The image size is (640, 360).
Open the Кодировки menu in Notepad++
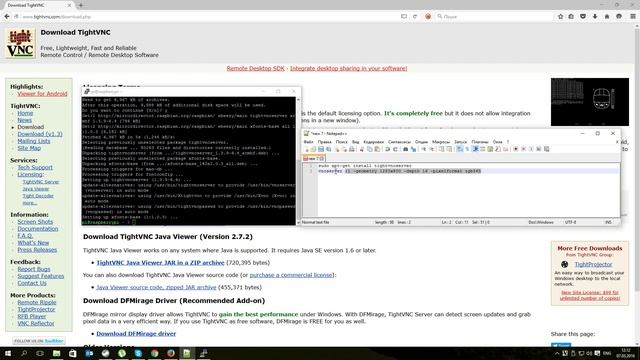point(373,142)
